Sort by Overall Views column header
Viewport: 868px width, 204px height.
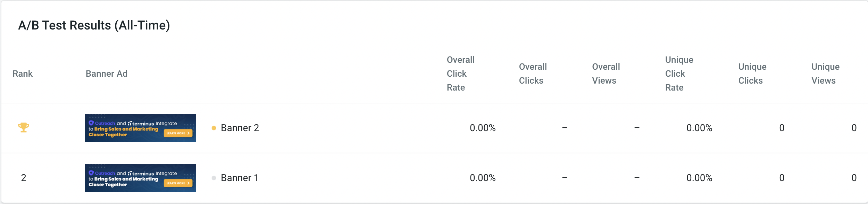pos(606,74)
